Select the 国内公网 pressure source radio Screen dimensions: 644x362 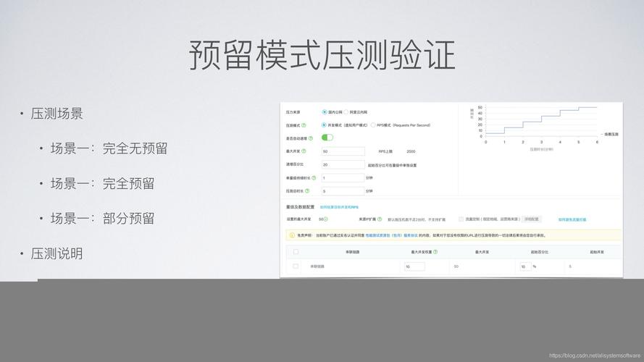(325, 111)
